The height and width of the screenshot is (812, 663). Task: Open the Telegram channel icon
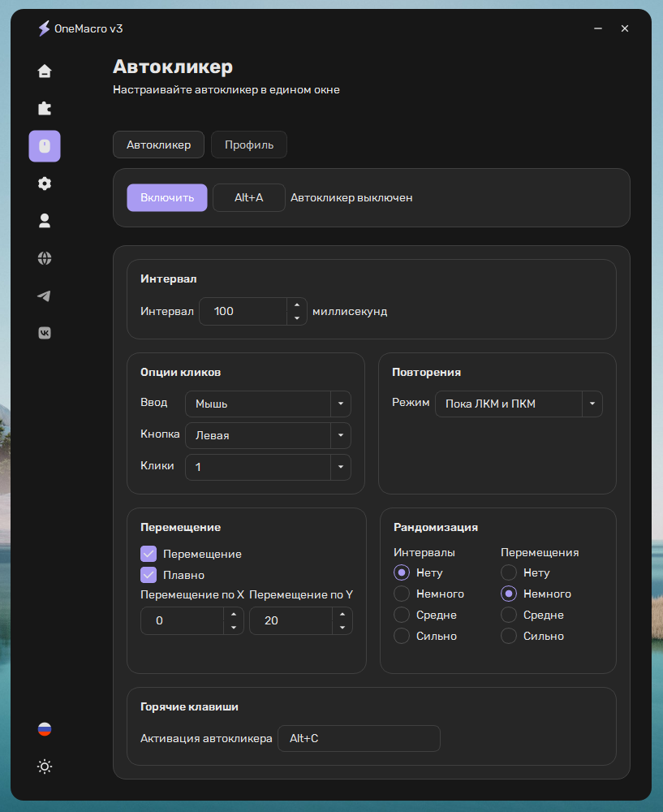click(45, 296)
